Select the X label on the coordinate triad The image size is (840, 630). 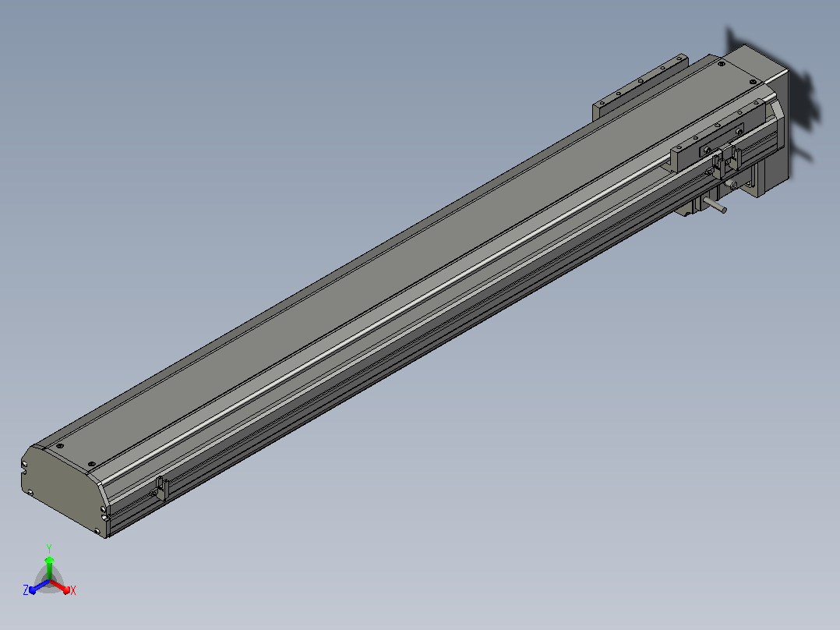coord(73,590)
